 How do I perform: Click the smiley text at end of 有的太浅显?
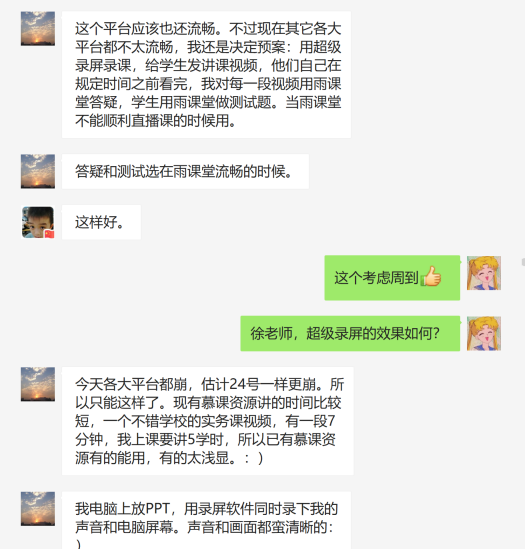tap(254, 458)
